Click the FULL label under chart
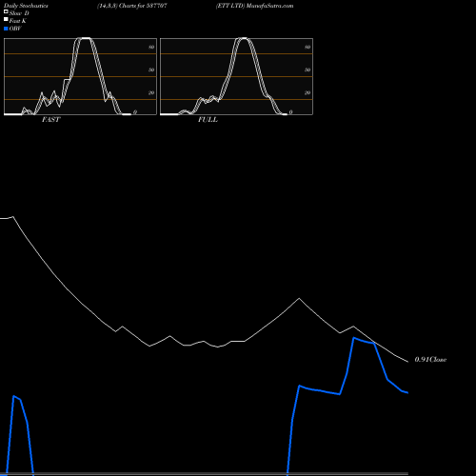Screen dimensions: 476x476 [208, 120]
